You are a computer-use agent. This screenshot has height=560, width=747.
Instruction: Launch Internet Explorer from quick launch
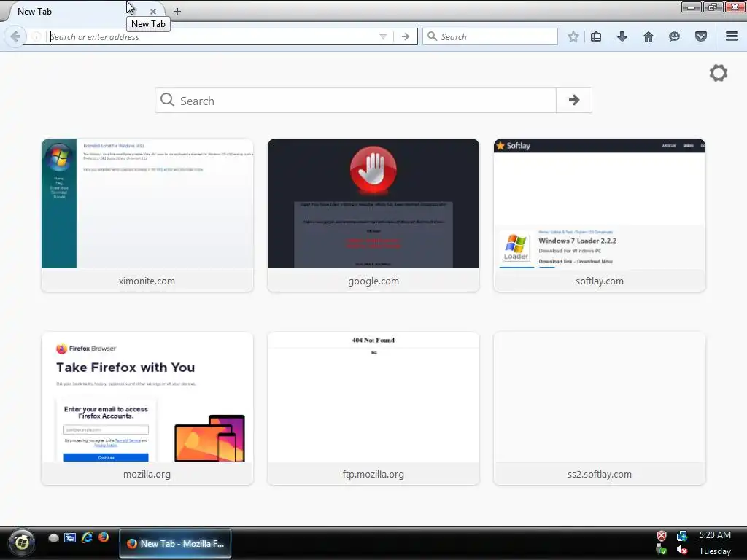pyautogui.click(x=87, y=537)
